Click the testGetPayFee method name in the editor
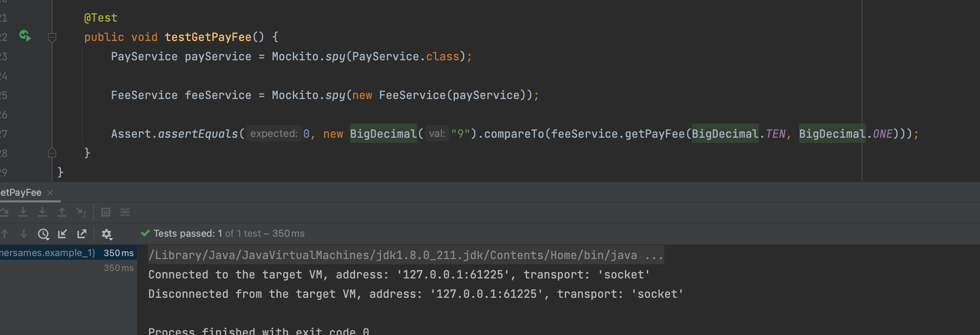The width and height of the screenshot is (980, 335). click(x=208, y=37)
